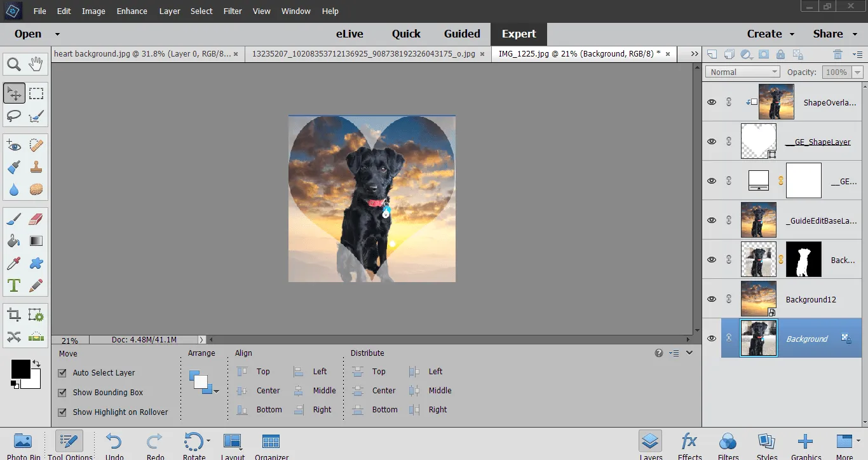
Task: Click the trash icon to delete layer
Action: [x=838, y=55]
